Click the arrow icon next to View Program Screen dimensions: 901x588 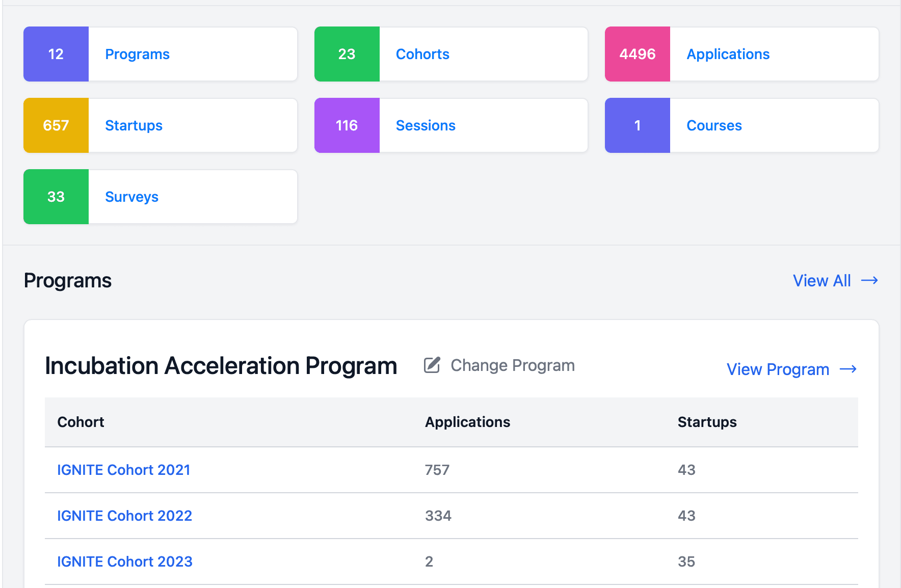848,369
